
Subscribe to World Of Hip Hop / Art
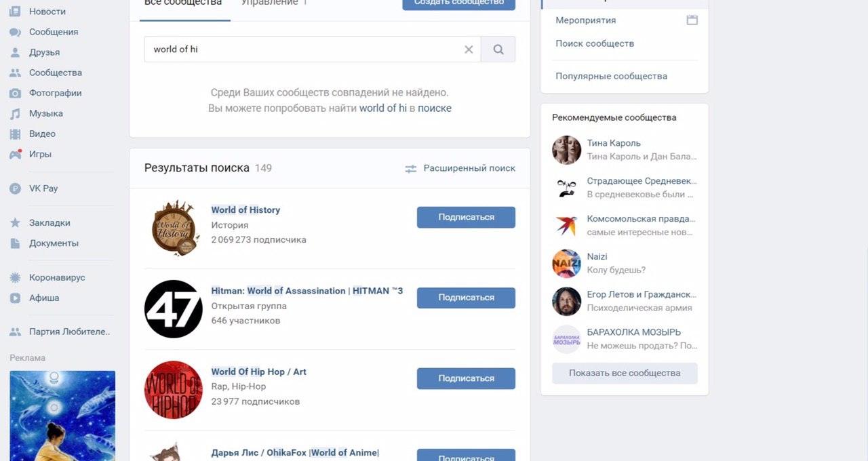coord(466,378)
